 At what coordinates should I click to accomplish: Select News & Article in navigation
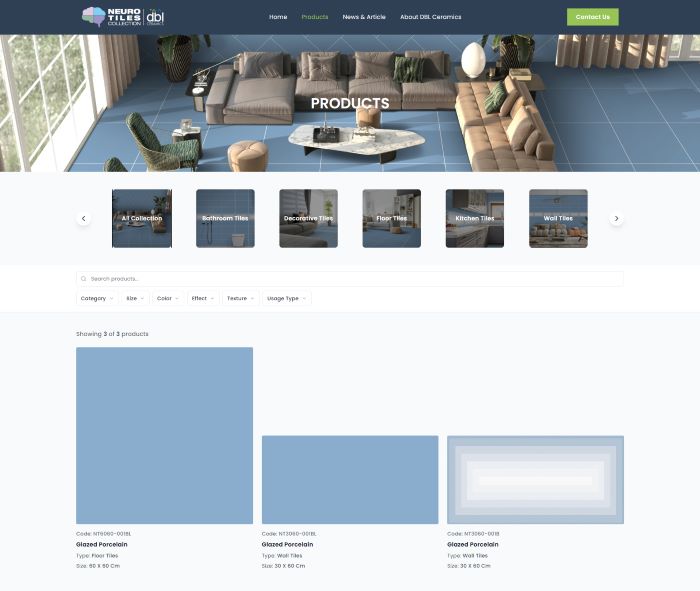[364, 17]
